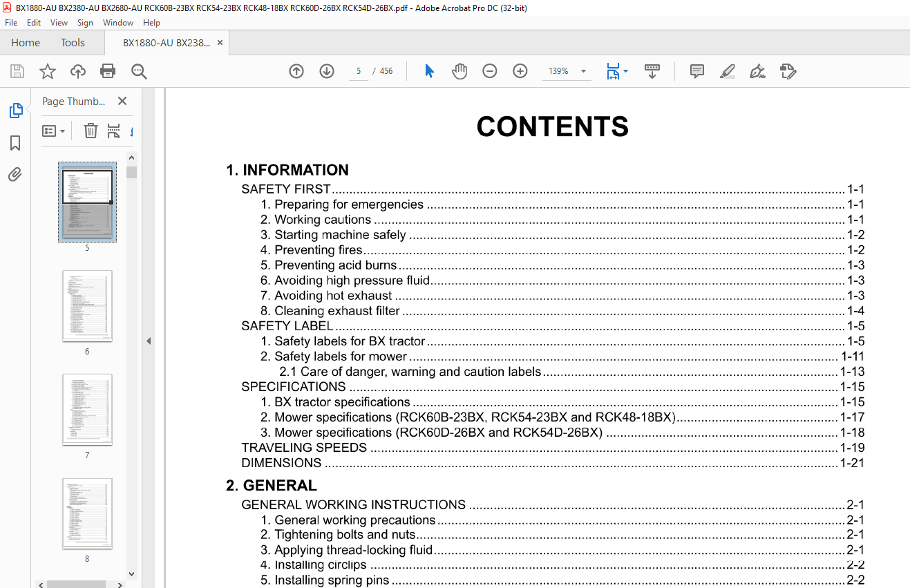
Task: Open thumbnail options dropdown menu
Action: click(x=53, y=131)
